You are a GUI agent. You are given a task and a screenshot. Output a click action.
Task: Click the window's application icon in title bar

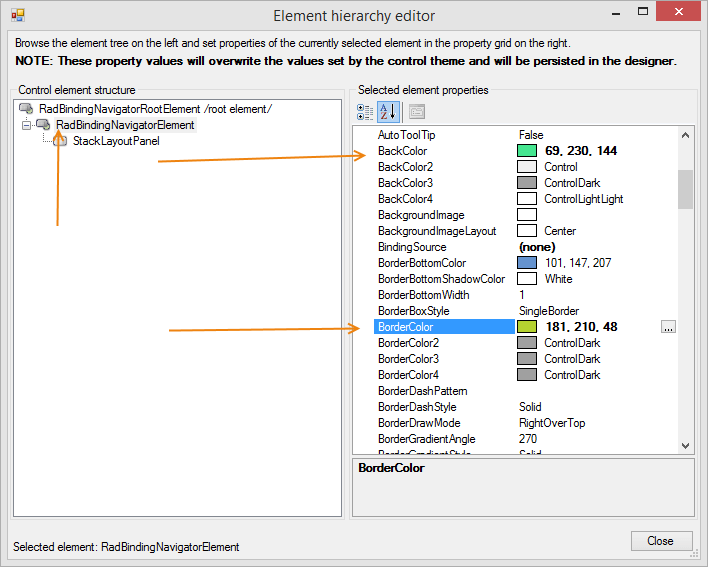tap(18, 16)
